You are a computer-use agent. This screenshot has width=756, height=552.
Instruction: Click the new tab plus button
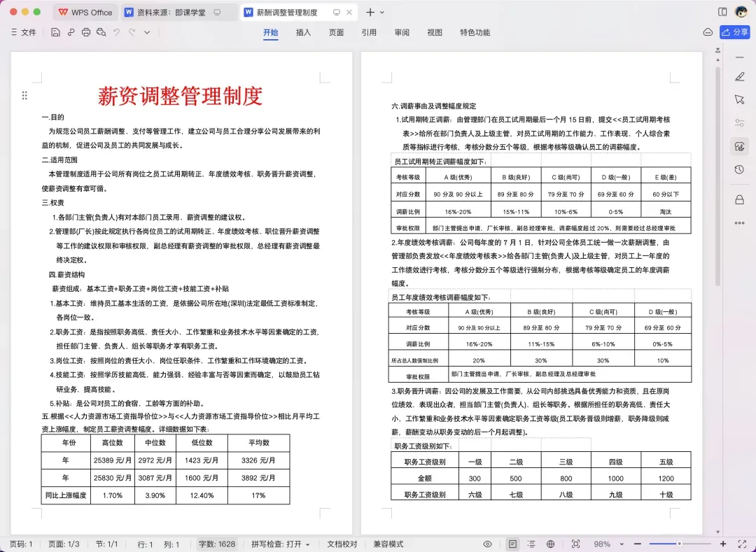click(370, 13)
